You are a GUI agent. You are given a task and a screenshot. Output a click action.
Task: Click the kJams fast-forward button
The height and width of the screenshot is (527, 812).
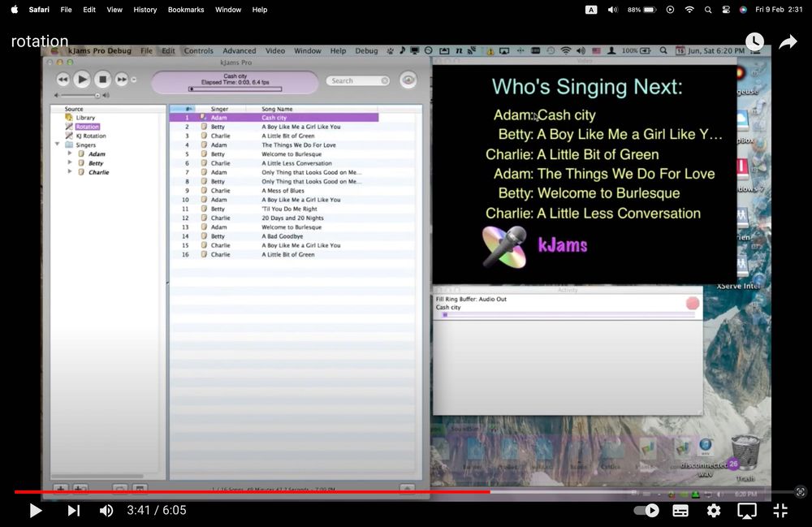[x=121, y=80]
